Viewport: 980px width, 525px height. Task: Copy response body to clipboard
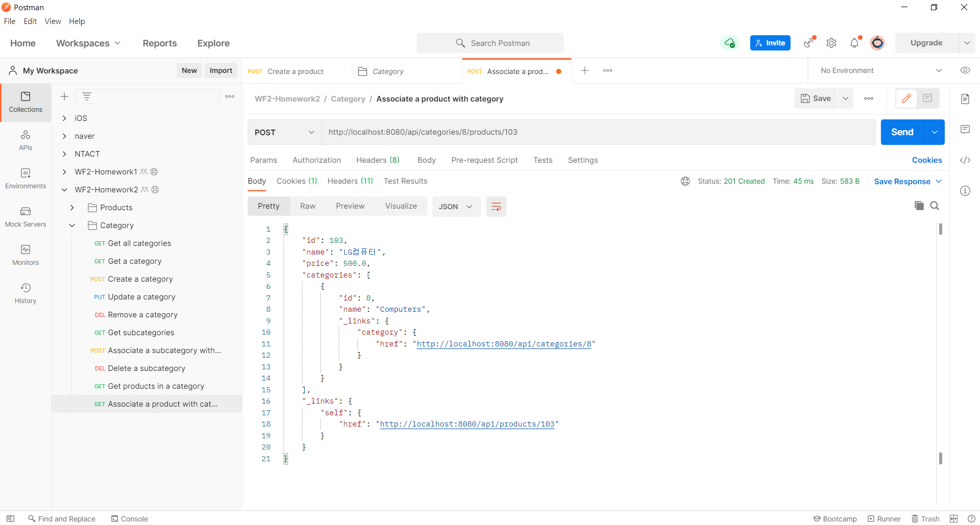pos(919,206)
